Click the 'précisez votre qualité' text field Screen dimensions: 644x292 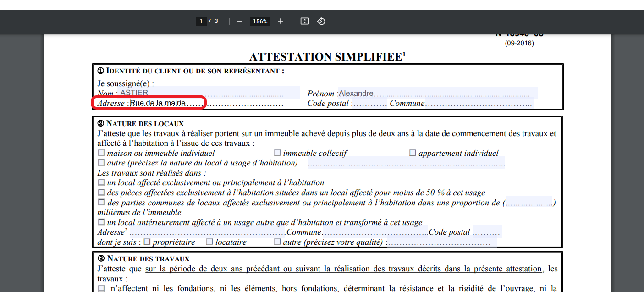[x=442, y=242]
